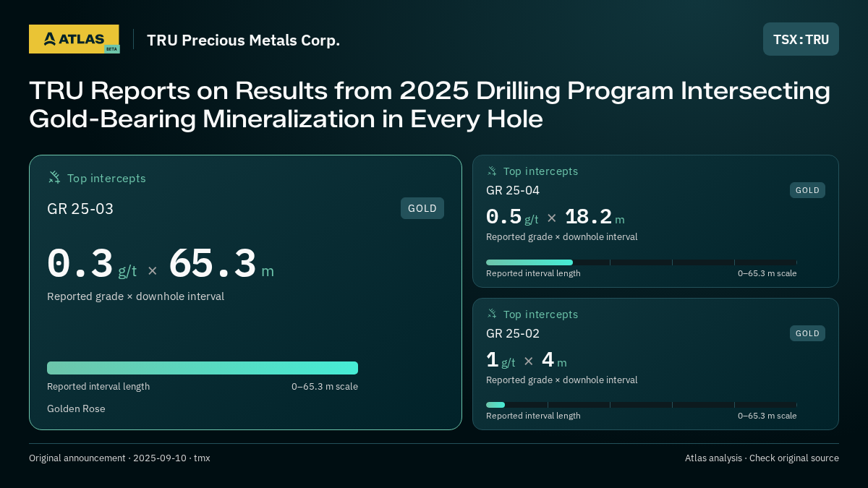Click the 1 g/t grade value

[x=501, y=360]
